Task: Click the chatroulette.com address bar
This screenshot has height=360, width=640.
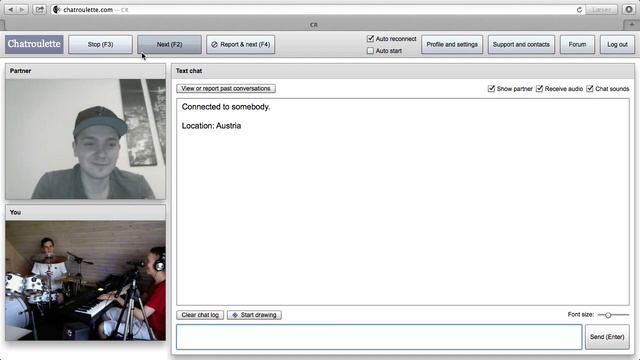Action: pyautogui.click(x=317, y=9)
